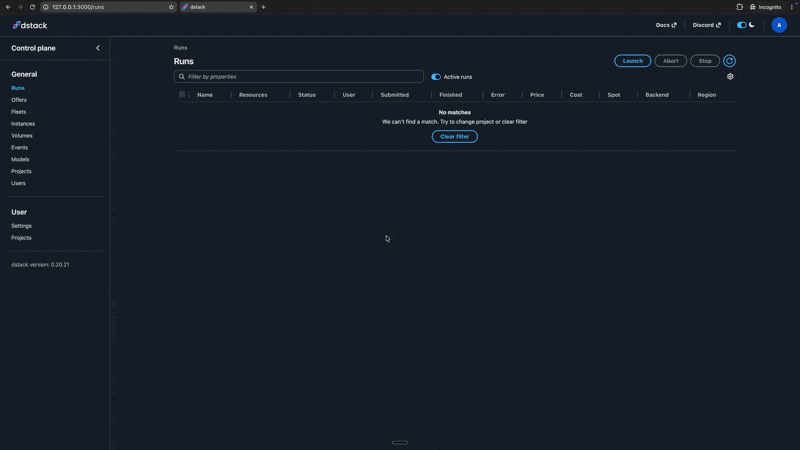Open Projects under General section

pos(21,171)
